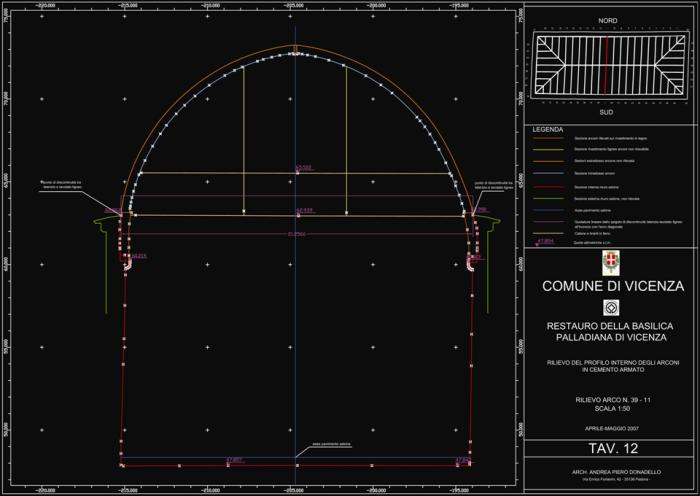Select the COMUNE DI VICENZA title text

608,286
